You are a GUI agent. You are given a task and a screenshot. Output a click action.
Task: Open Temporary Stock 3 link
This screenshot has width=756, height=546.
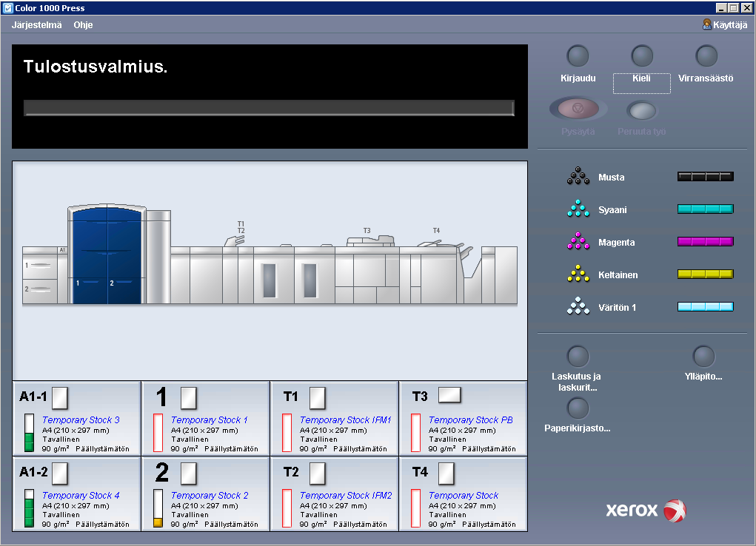pos(81,419)
